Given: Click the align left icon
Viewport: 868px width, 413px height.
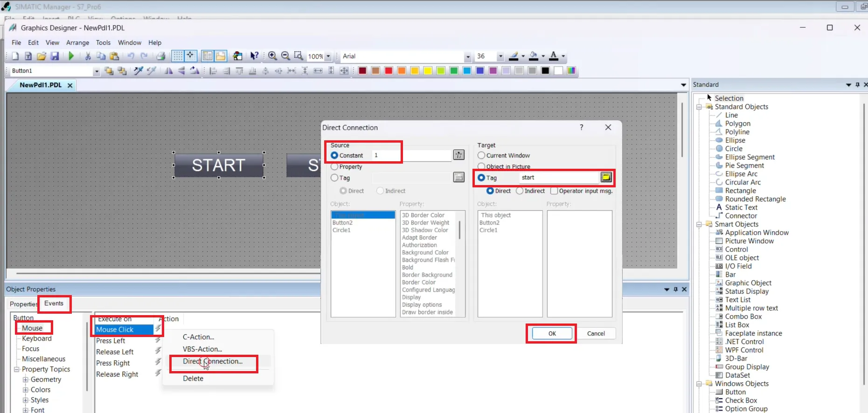Looking at the screenshot, I should click(213, 71).
